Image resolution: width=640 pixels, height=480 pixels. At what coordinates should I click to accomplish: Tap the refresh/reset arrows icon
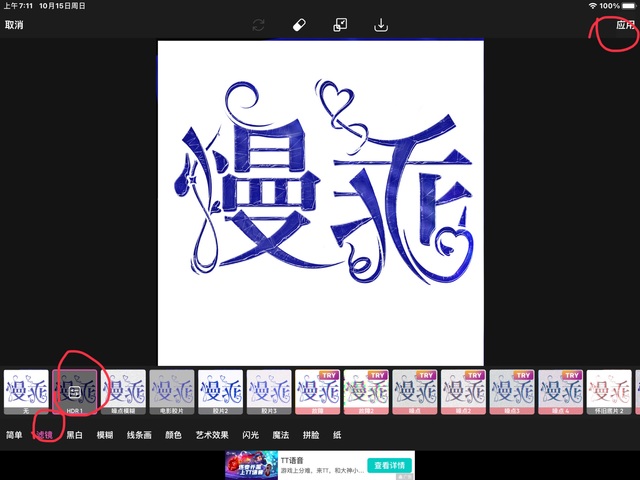(x=259, y=25)
